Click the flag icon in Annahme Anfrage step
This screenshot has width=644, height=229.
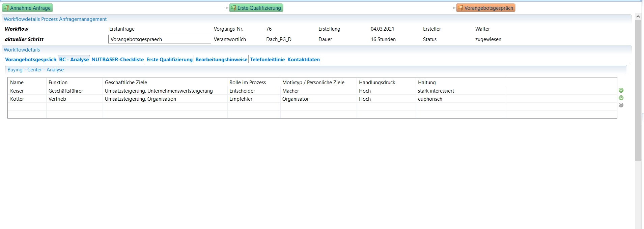(6, 8)
